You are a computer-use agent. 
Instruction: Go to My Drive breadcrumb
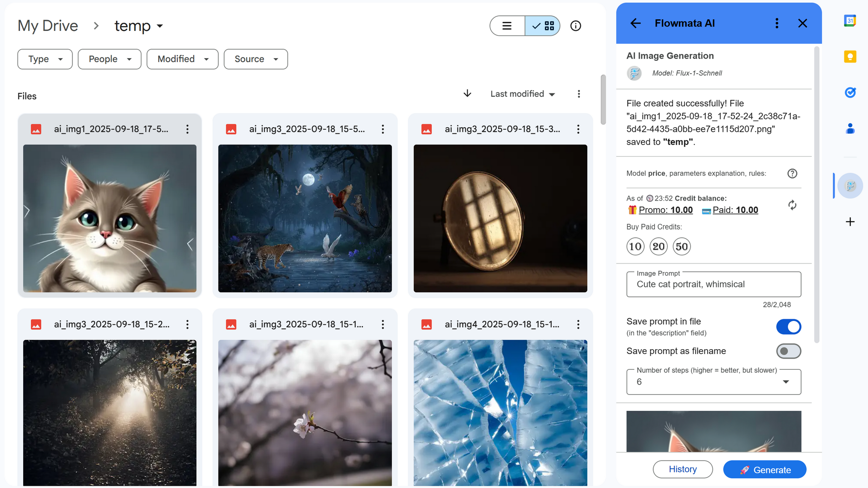[48, 26]
